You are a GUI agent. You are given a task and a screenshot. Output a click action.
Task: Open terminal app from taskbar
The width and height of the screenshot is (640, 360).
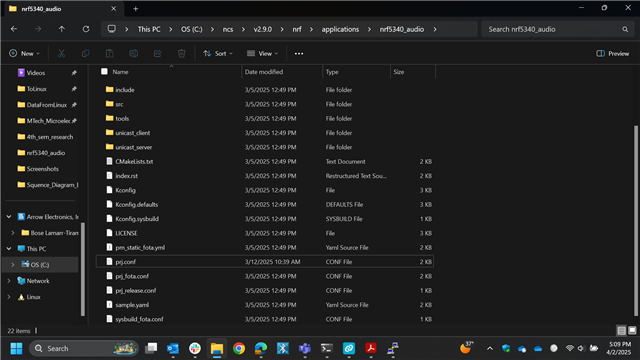(x=327, y=349)
